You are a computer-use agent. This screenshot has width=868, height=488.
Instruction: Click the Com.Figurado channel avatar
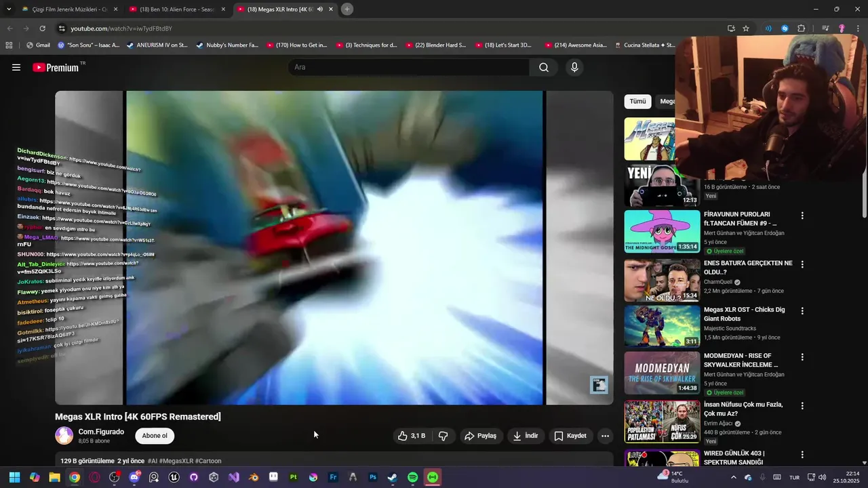(64, 435)
